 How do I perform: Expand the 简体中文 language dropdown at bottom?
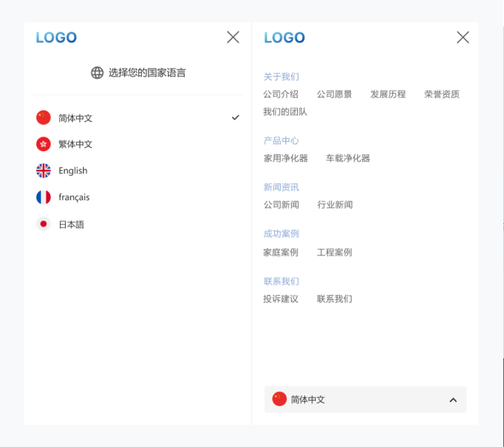tap(365, 399)
